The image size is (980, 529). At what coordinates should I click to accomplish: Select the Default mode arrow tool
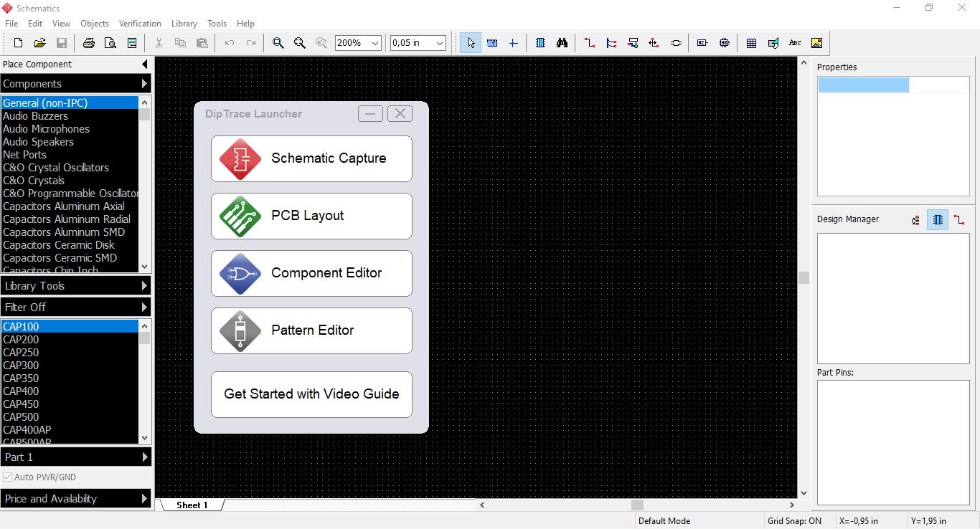click(x=471, y=43)
